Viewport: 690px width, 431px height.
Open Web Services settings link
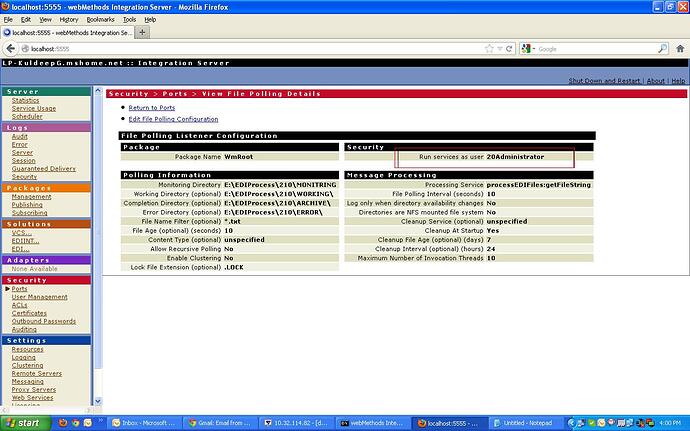tap(32, 398)
